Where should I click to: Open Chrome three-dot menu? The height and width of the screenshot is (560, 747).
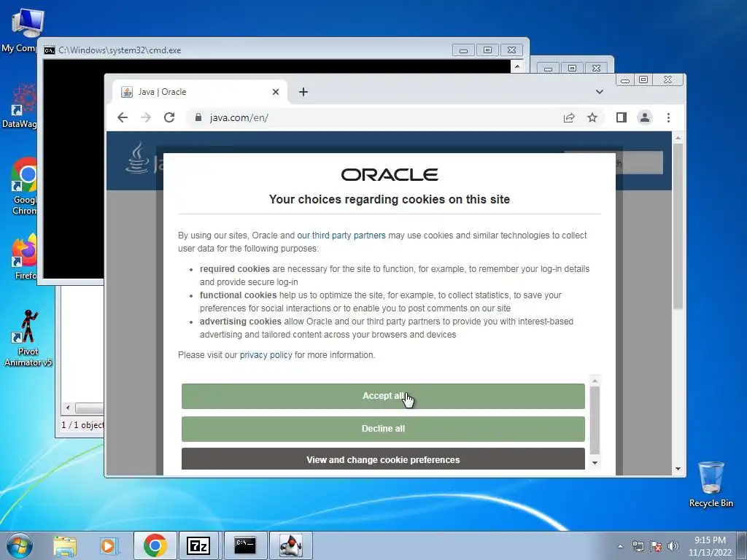(x=668, y=117)
